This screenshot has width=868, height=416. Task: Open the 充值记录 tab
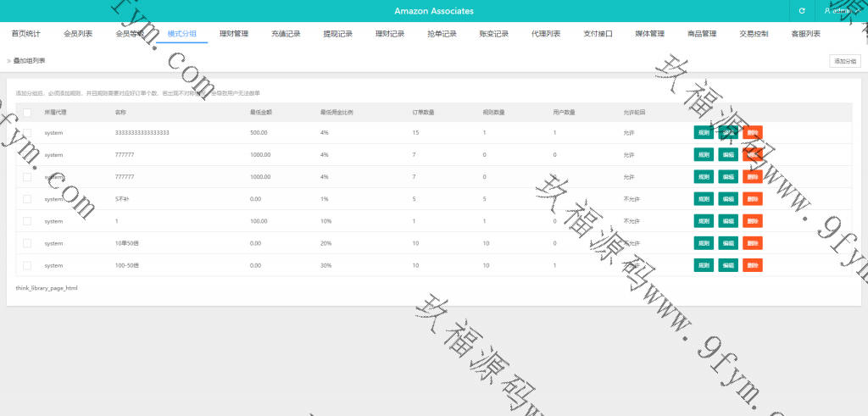coord(286,35)
